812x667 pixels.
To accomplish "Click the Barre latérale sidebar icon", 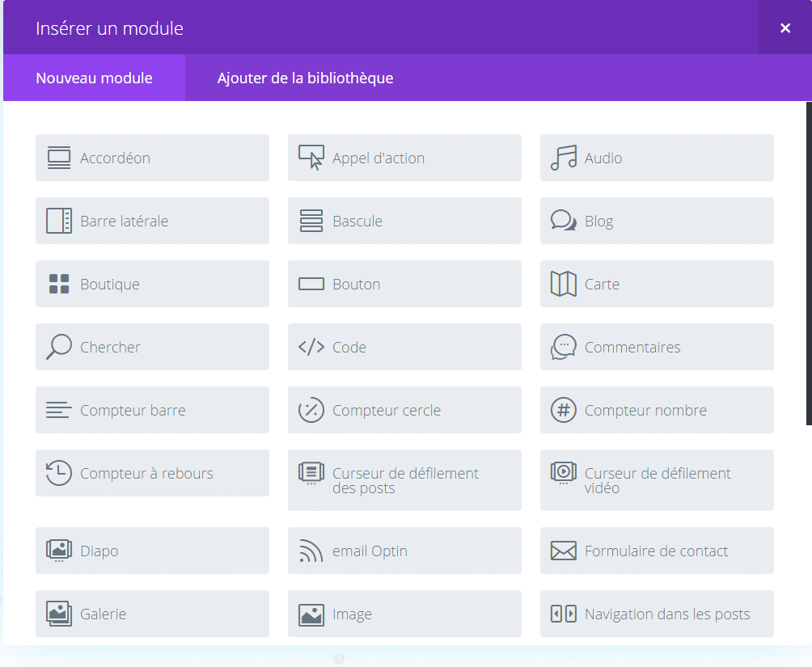I will click(59, 221).
